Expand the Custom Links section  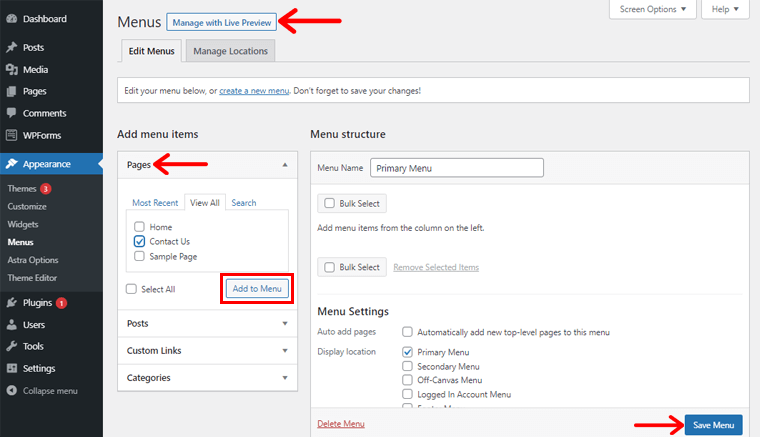(x=207, y=351)
